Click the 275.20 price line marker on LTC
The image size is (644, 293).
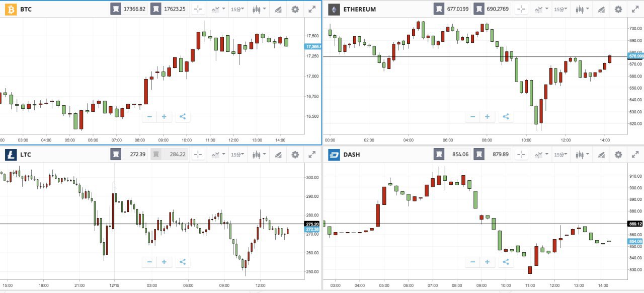tap(312, 224)
